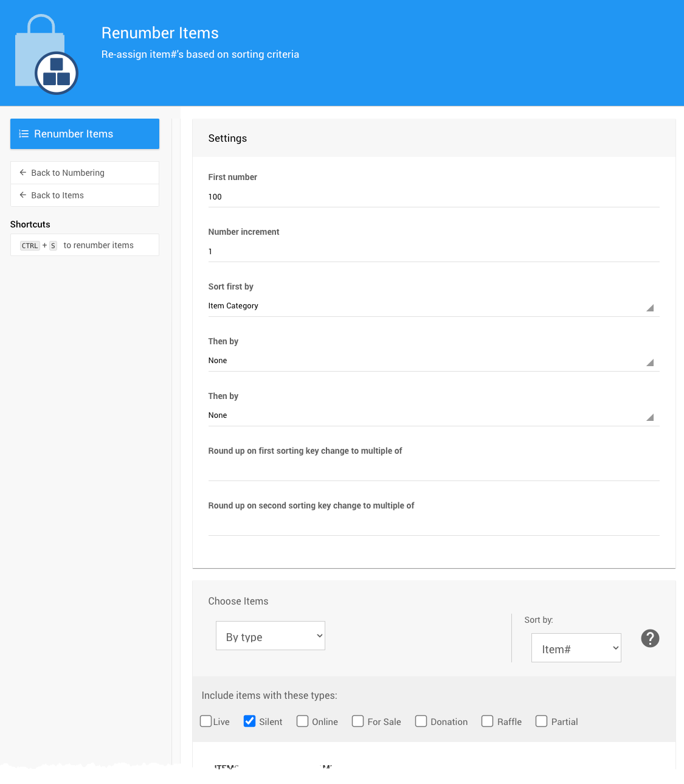Screen dimensions: 684x784
Task: Click the arrow icon beside Back to Numbering
Action: [23, 173]
